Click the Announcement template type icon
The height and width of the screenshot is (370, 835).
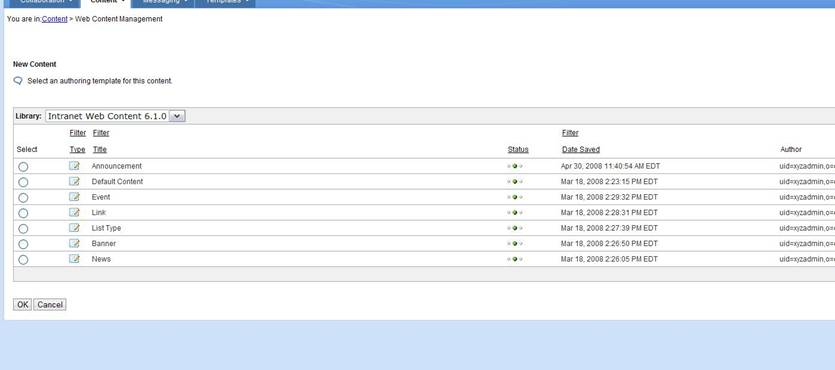coord(75,166)
